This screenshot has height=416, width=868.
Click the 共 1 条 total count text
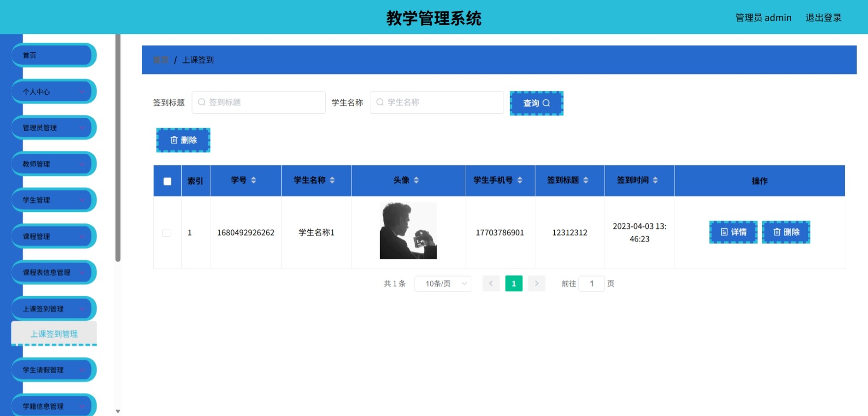point(395,284)
